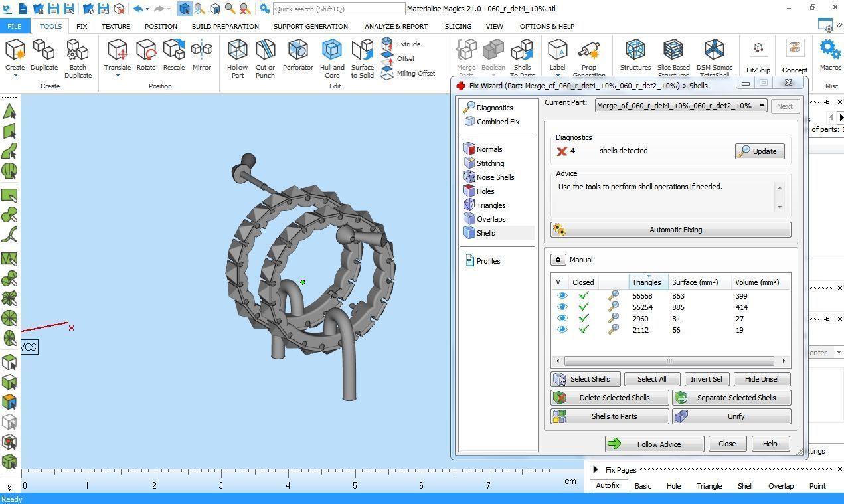Click the Invert Sel button
Viewport: 844px width, 504px height.
pyautogui.click(x=707, y=379)
